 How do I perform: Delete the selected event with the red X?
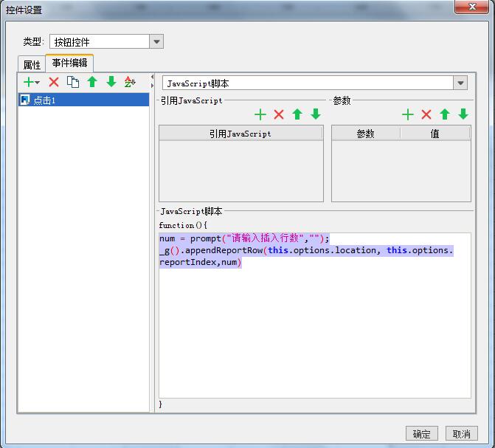(54, 82)
